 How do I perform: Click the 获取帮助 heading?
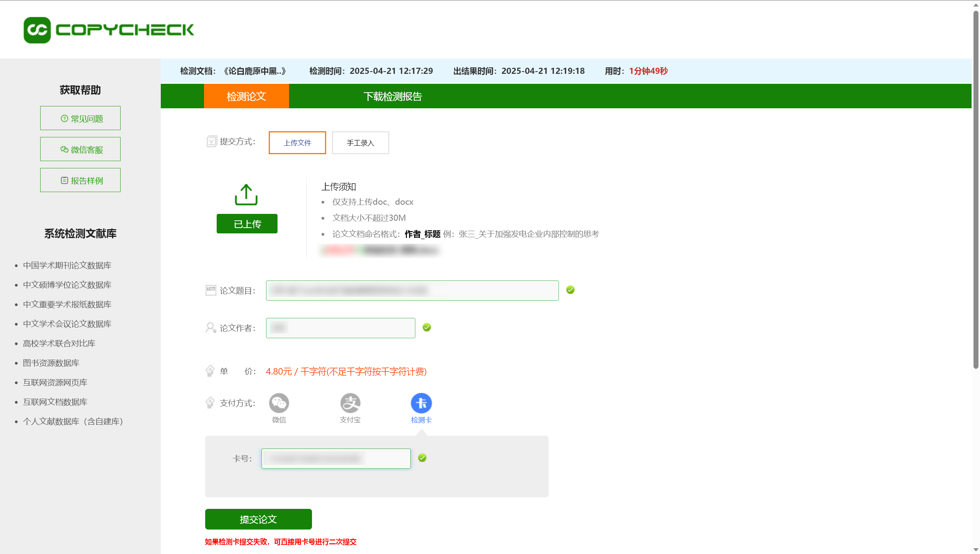click(80, 90)
